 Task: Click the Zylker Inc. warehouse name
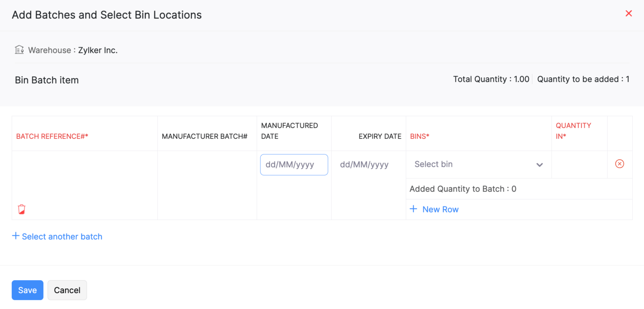[x=98, y=50]
